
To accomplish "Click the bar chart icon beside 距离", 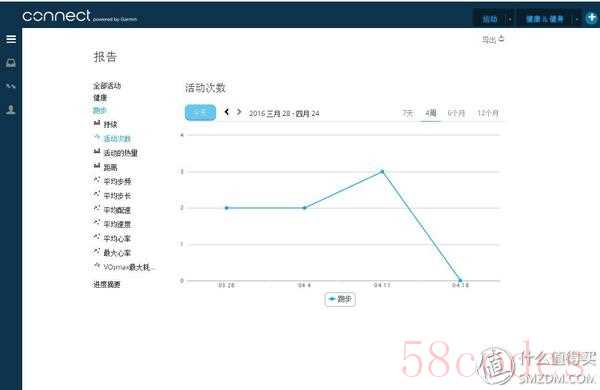I will click(97, 166).
